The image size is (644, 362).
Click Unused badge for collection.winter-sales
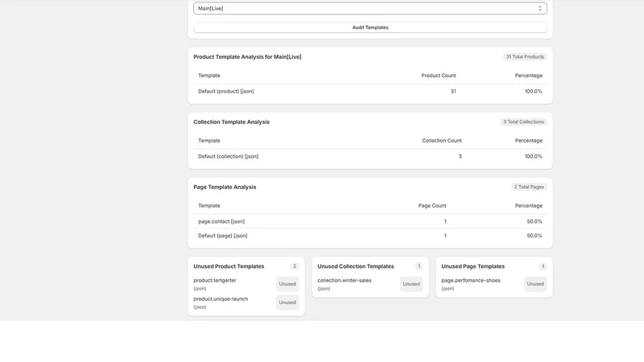pos(411,284)
